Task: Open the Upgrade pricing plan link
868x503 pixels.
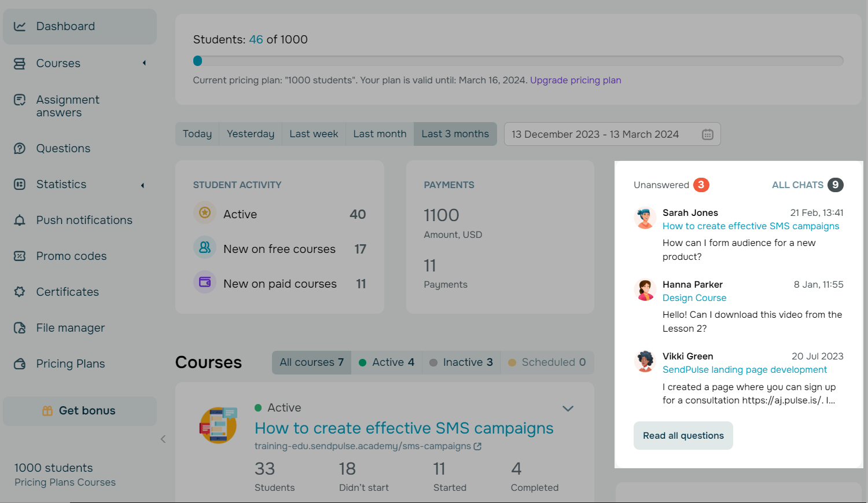Action: [575, 80]
